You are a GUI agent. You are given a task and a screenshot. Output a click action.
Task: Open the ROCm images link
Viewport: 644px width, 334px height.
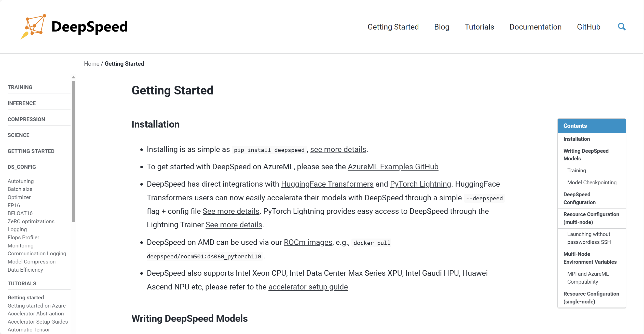coord(308,242)
